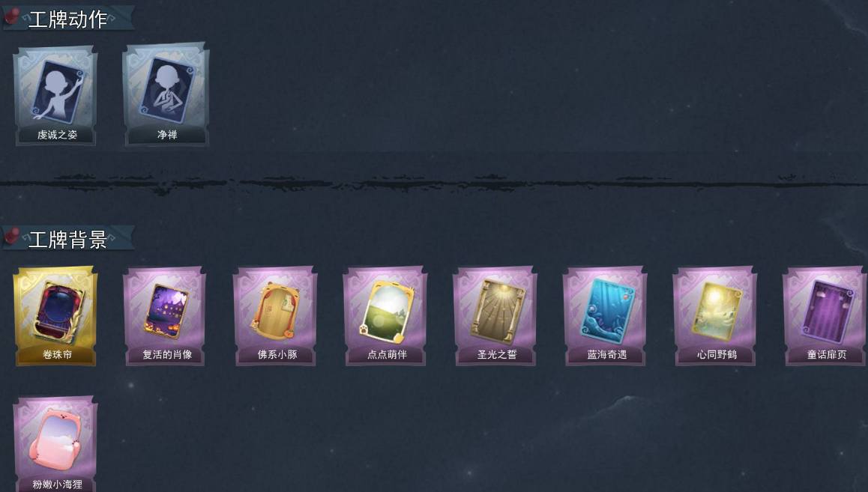
Task: Select the 佛系小豚 background card
Action: tap(276, 316)
